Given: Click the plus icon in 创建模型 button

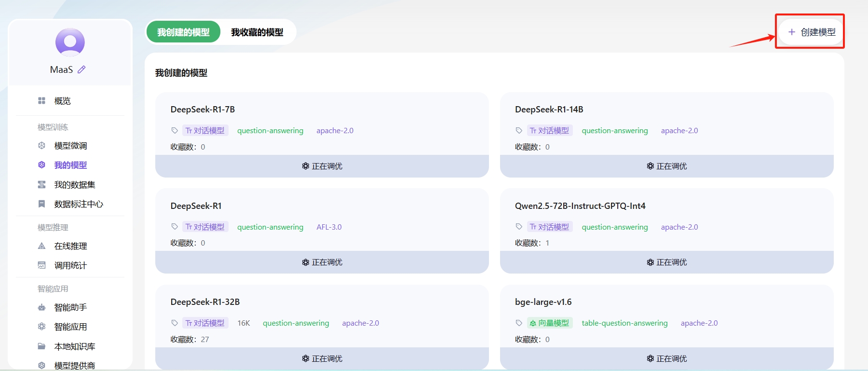Looking at the screenshot, I should 791,32.
